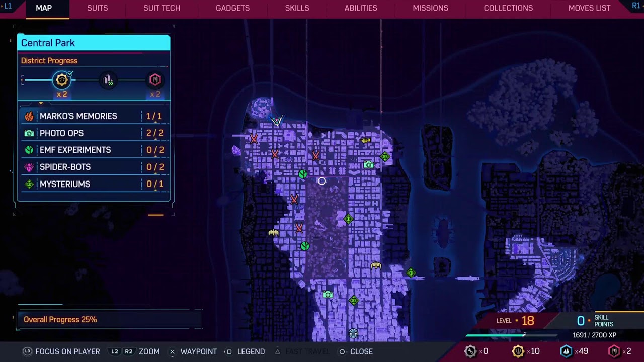Screen dimensions: 644x362
Task: Click the white circular map cursor
Action: coord(321,181)
